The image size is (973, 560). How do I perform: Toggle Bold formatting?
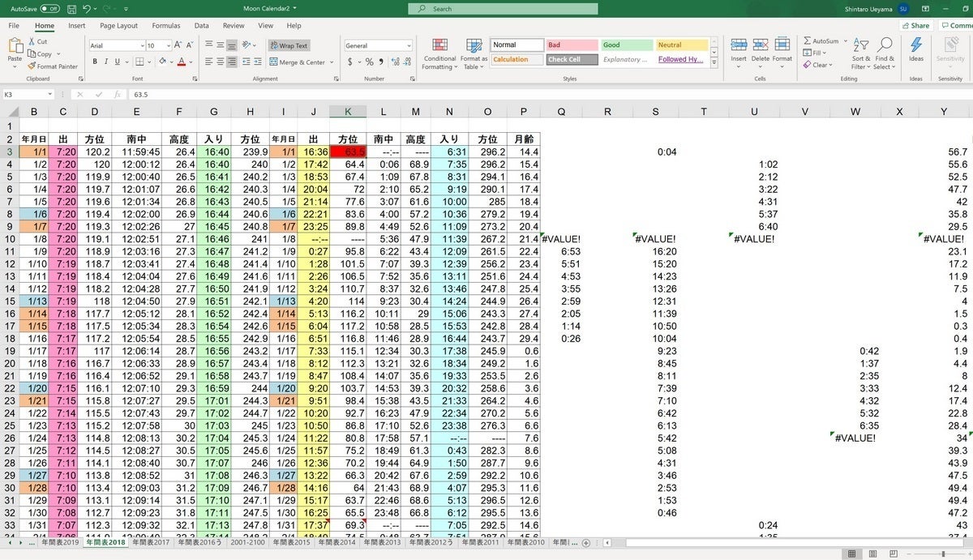click(x=95, y=62)
